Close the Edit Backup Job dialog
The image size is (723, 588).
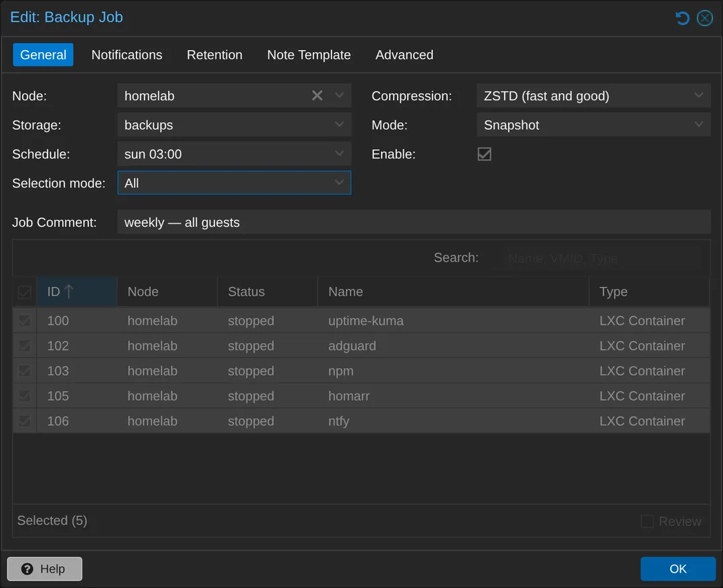[x=704, y=18]
